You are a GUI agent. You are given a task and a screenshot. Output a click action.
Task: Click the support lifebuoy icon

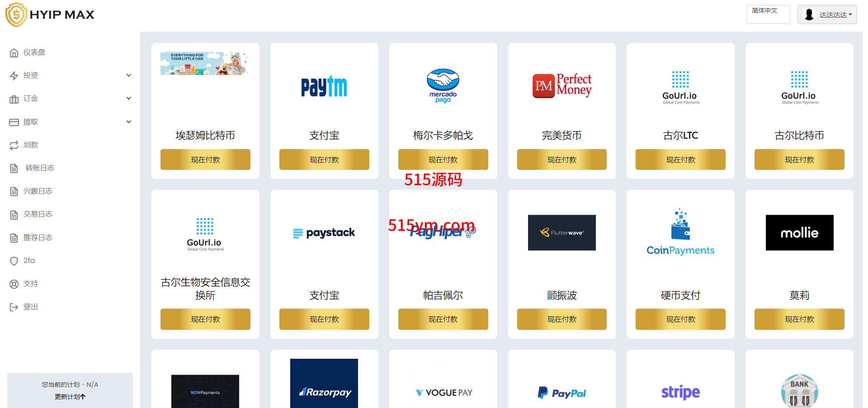14,284
